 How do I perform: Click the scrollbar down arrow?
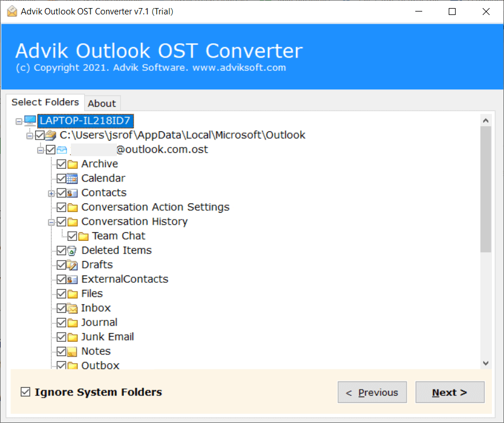click(x=486, y=363)
